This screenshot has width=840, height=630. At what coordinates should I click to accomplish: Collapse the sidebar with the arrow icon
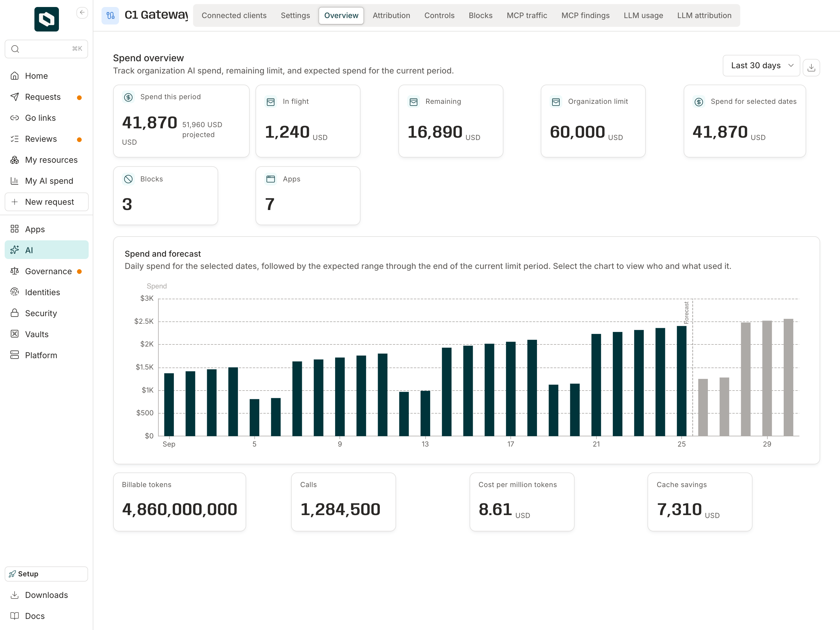click(82, 13)
